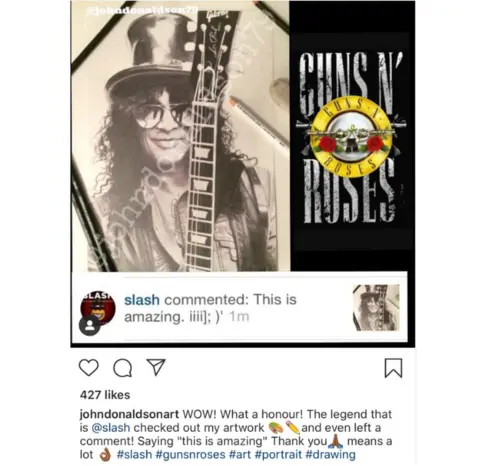
Task: Share the post with the paper plane icon
Action: click(x=156, y=367)
